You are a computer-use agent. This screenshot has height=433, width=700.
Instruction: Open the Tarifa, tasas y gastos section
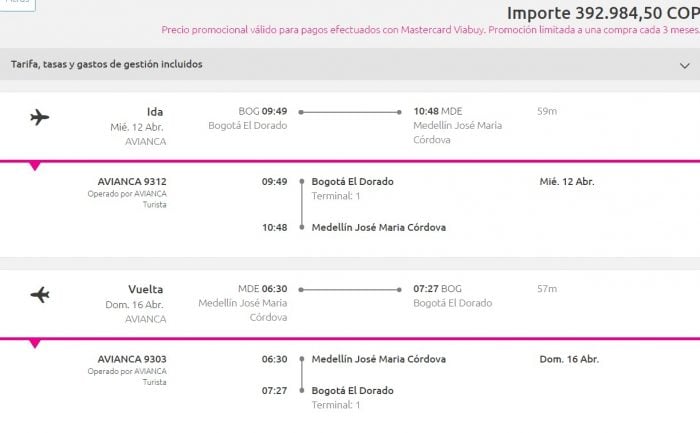point(107,65)
